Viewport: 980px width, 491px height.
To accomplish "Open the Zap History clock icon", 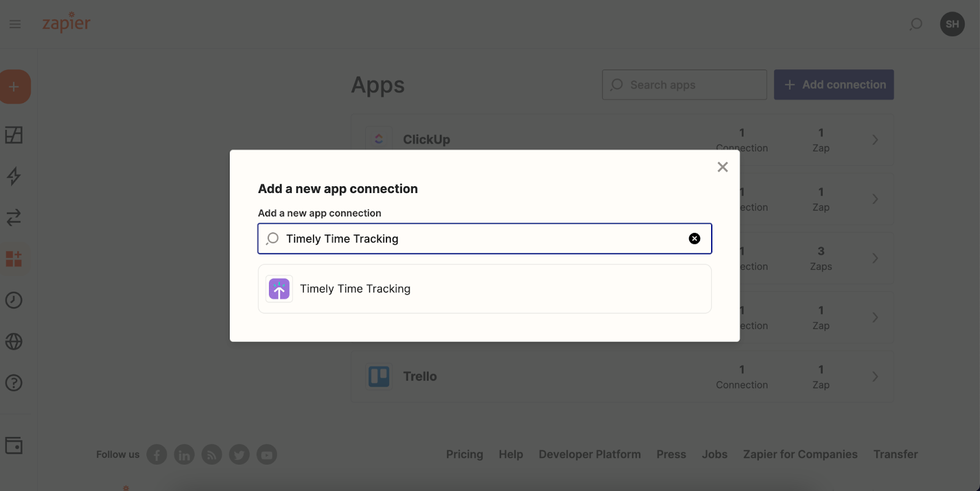I will pos(14,300).
